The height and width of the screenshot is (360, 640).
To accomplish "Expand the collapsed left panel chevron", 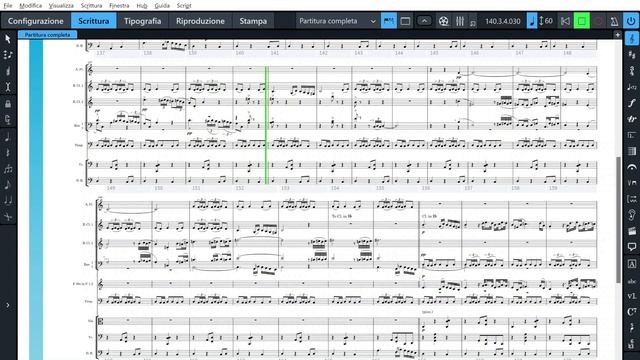I will tap(8, 305).
